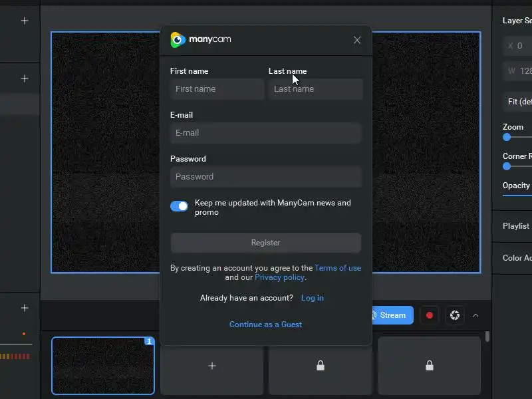The height and width of the screenshot is (399, 532).
Task: Disable ManyCam news and promo toggle
Action: click(x=179, y=206)
